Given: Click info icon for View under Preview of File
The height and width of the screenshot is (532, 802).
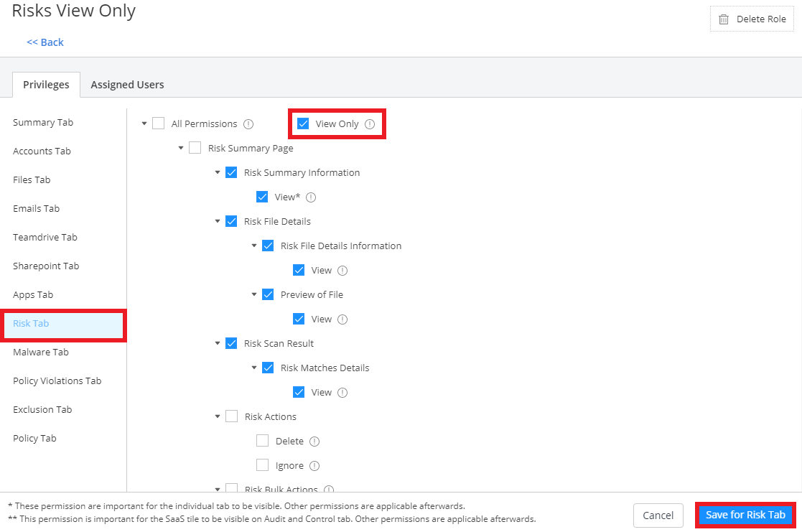Looking at the screenshot, I should tap(342, 319).
